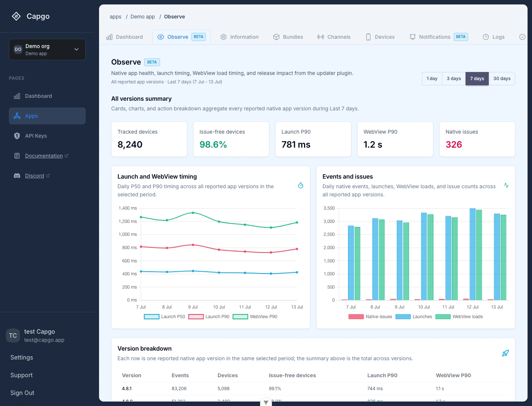Select the Observe tab
532x406 pixels.
point(181,37)
